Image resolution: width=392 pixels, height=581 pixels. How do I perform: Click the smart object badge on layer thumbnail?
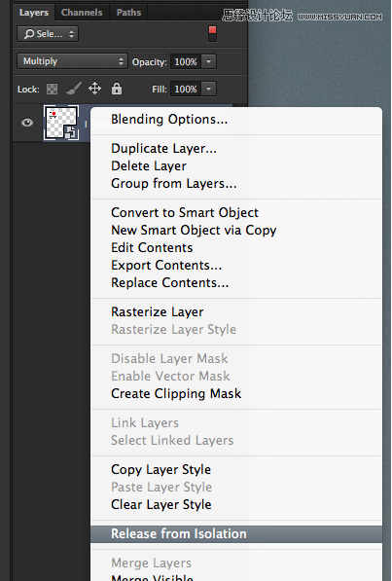click(x=71, y=132)
